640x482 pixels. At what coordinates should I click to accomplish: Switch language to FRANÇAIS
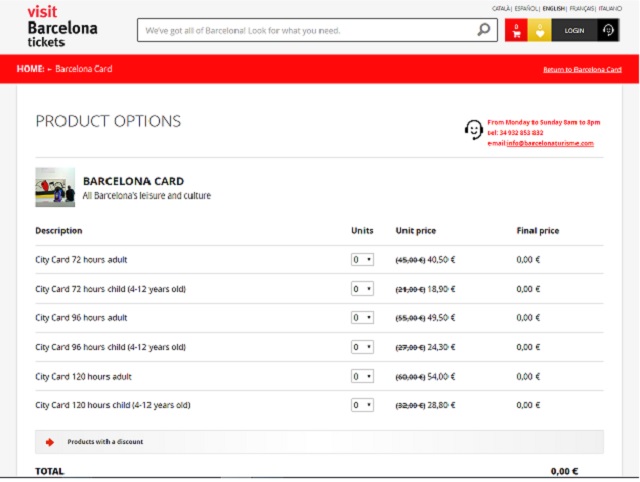[582, 9]
